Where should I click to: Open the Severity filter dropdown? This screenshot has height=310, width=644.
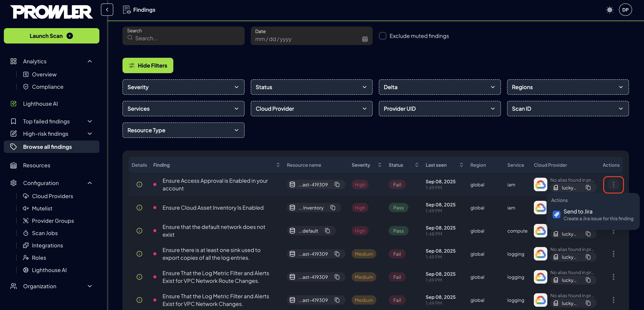pos(183,87)
